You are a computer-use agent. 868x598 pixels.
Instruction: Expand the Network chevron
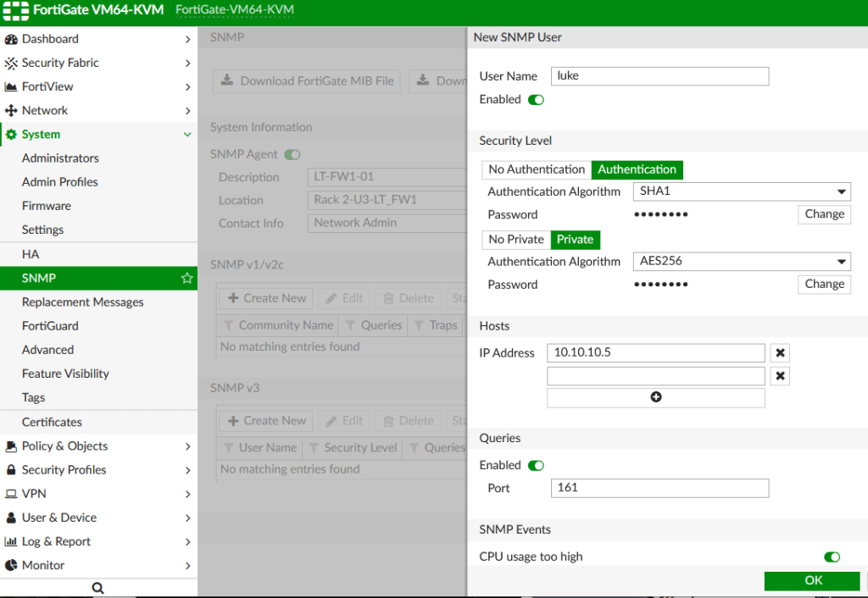pos(187,111)
